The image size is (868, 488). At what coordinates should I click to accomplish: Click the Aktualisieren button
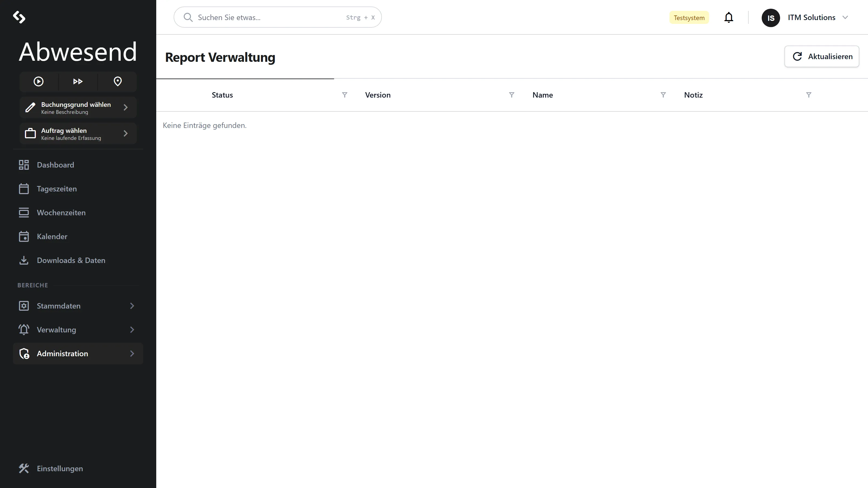click(822, 57)
